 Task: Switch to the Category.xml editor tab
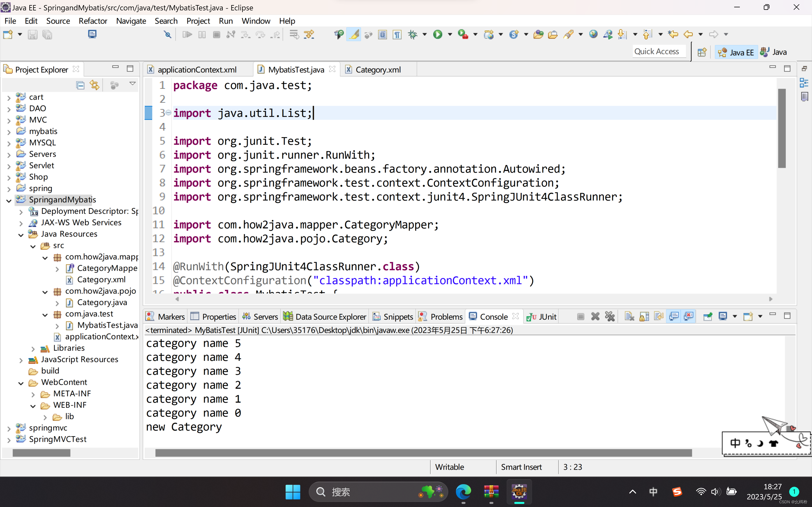[378, 70]
